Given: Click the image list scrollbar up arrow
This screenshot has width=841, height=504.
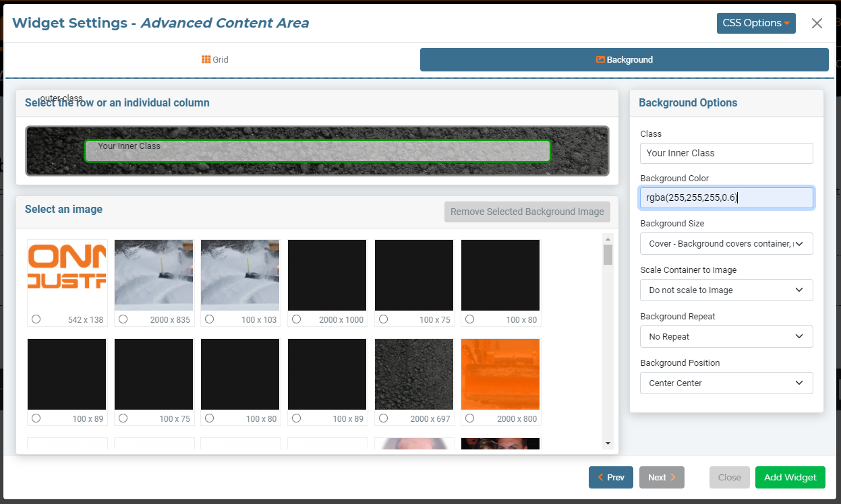Looking at the screenshot, I should point(608,239).
